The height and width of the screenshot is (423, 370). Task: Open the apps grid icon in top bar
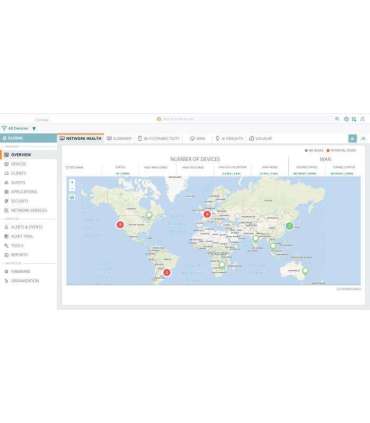click(x=354, y=119)
